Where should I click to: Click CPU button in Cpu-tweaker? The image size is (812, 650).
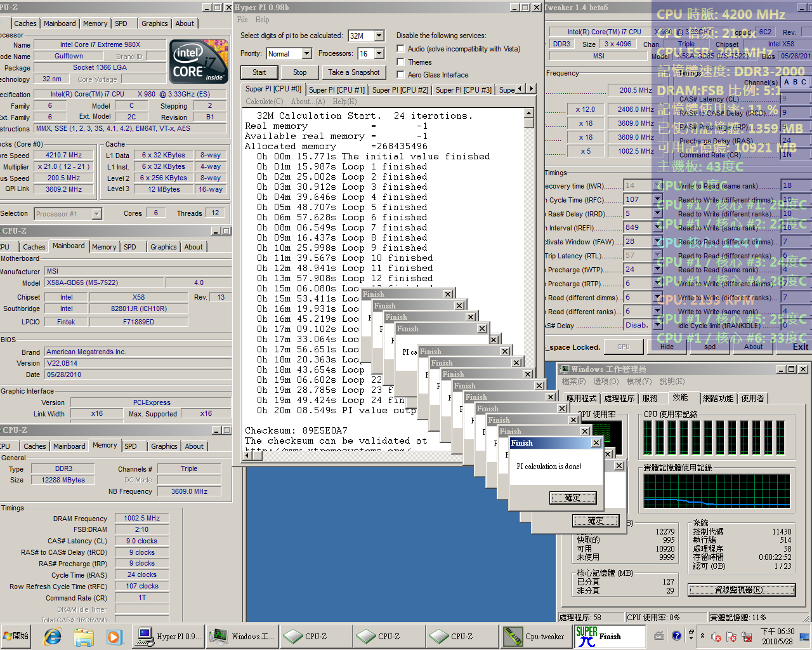click(624, 347)
